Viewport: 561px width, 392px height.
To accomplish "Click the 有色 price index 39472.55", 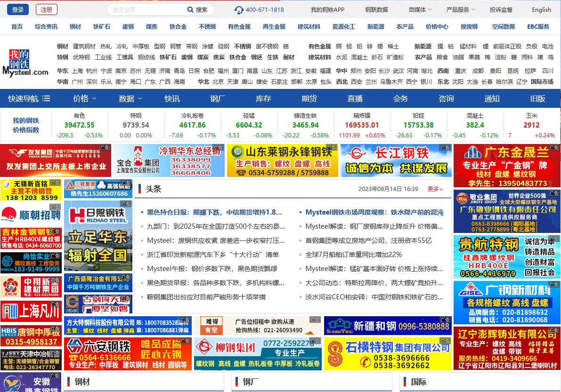I will [x=80, y=125].
